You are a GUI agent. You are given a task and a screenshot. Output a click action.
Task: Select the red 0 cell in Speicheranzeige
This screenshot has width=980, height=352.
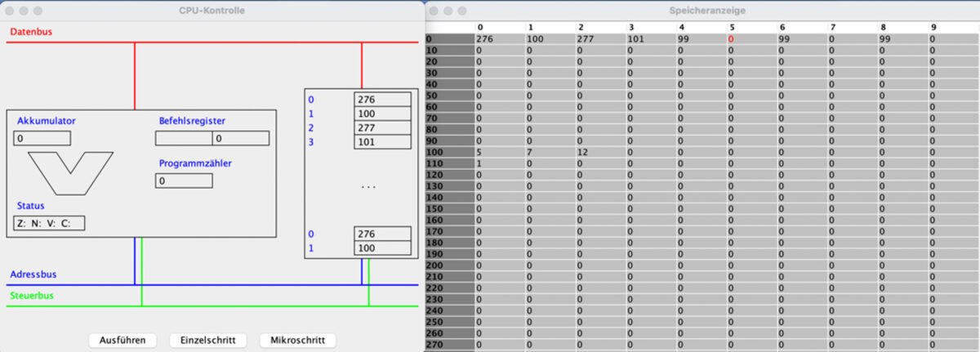click(752, 38)
